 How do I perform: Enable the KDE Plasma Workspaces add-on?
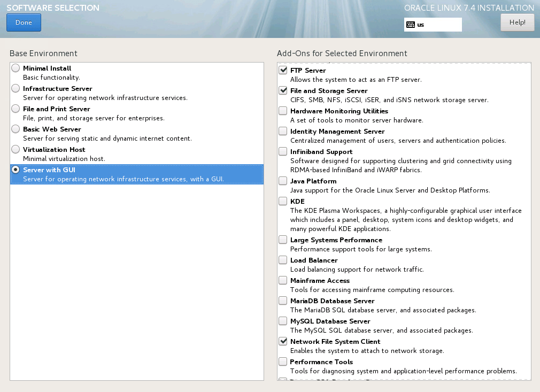pos(282,201)
